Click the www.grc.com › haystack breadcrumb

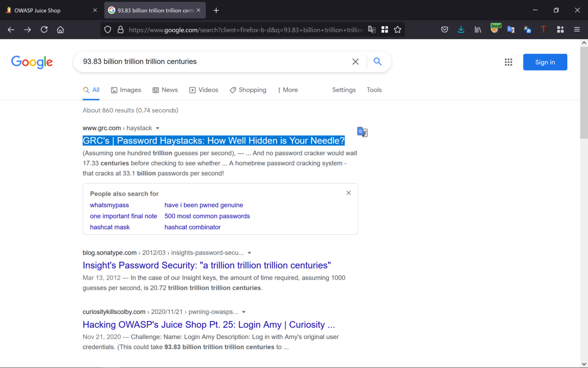click(x=117, y=128)
